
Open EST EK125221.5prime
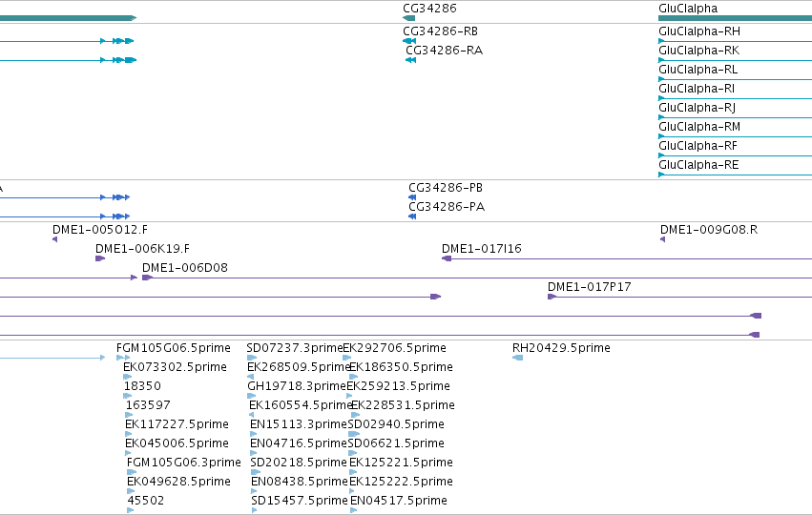tap(402, 463)
